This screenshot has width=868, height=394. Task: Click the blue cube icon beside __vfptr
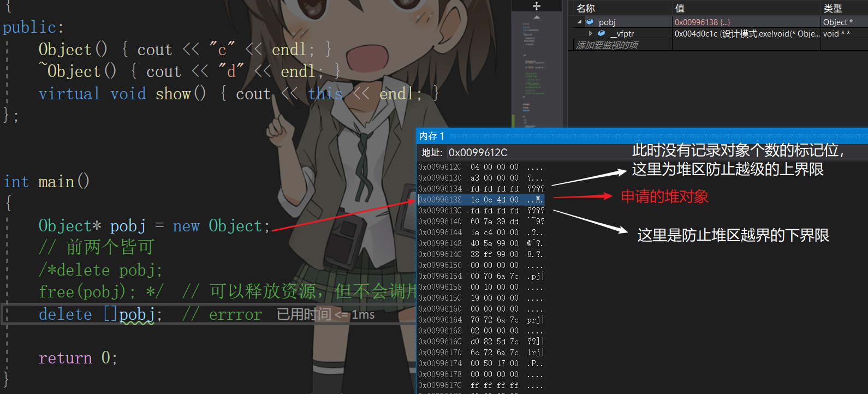click(602, 33)
